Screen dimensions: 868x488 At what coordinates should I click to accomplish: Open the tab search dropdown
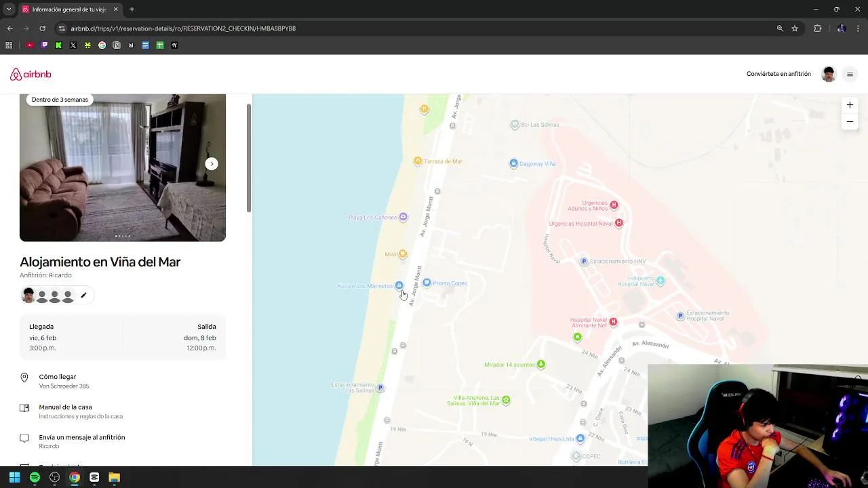[x=8, y=9]
